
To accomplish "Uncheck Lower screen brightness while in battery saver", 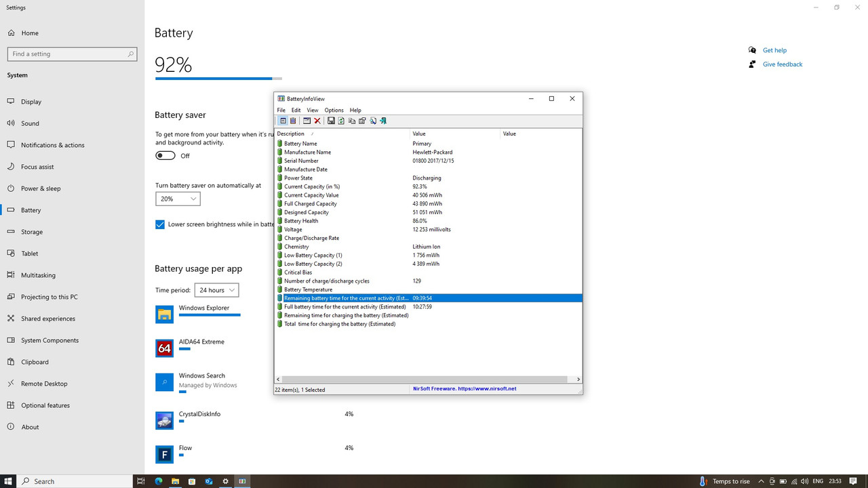I will [160, 224].
